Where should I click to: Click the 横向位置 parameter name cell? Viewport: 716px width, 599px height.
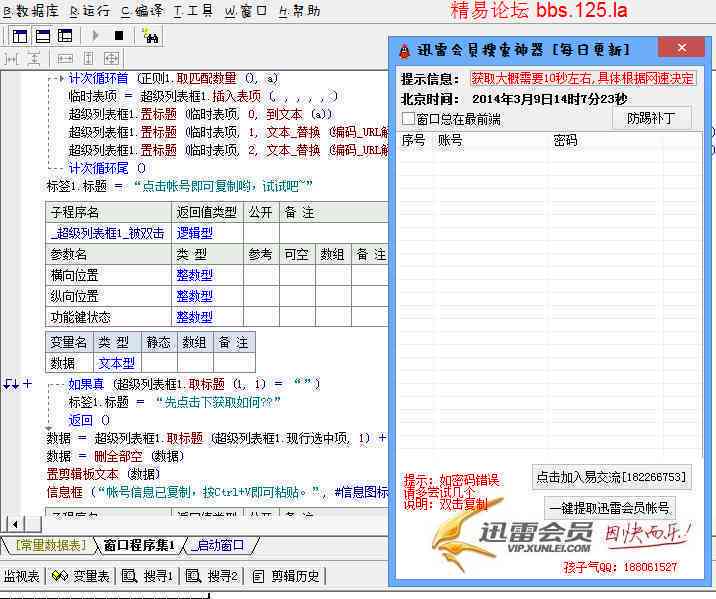108,275
